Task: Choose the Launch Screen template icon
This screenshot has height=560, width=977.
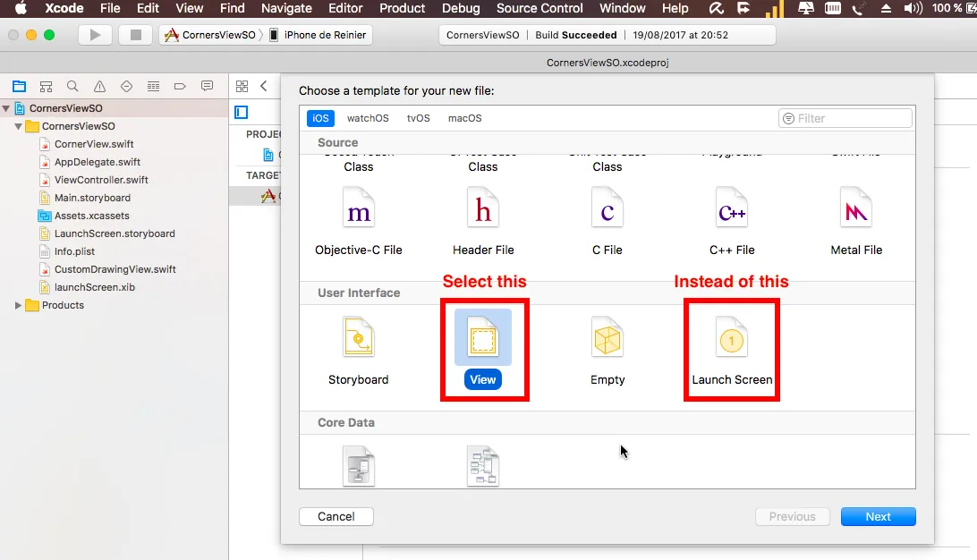Action: tap(732, 337)
